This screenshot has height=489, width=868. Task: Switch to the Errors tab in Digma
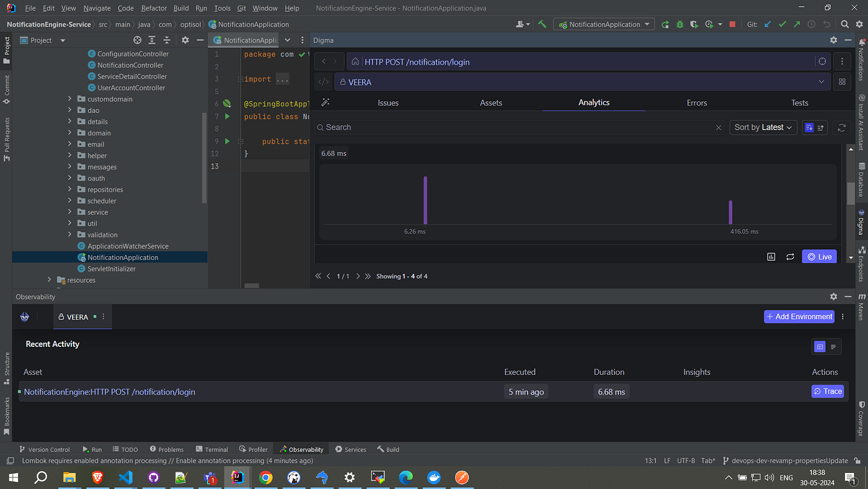tap(697, 102)
